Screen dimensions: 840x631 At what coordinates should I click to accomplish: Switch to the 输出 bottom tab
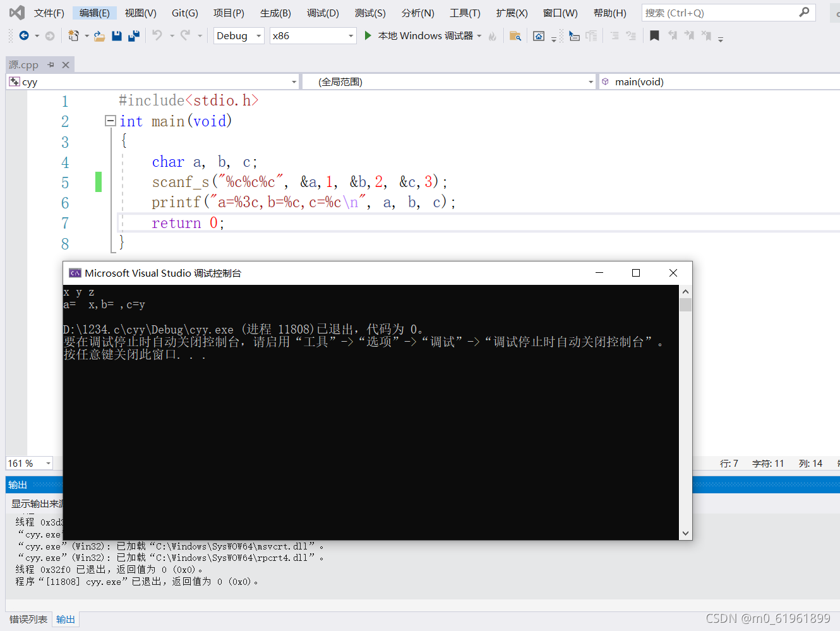coord(66,619)
